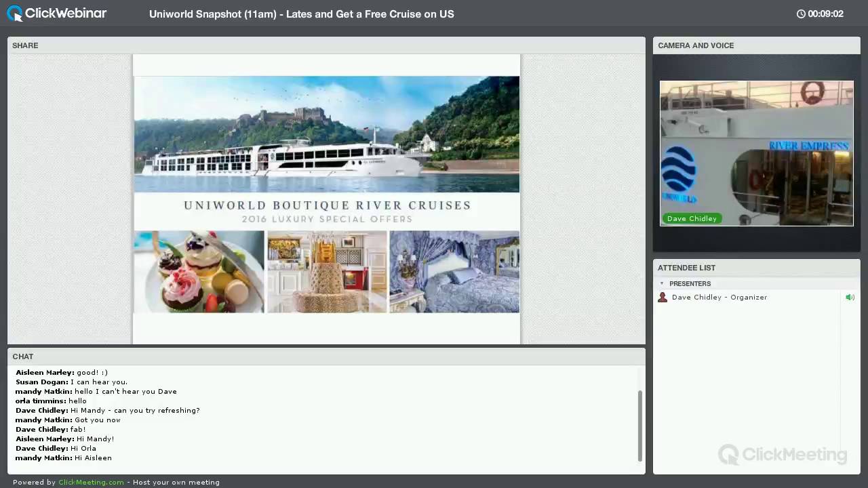Click chat message 'Dave Chidley: Hi Orla'
The image size is (868, 488).
[56, 449]
